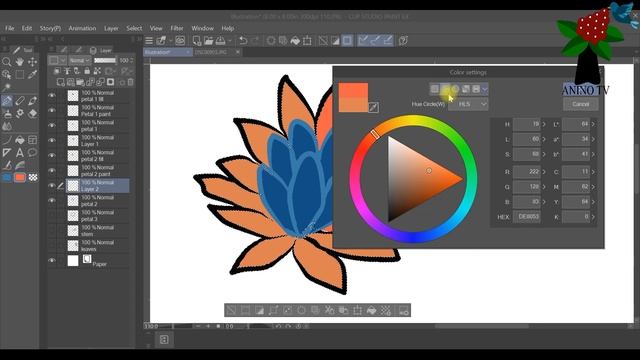The image size is (640, 360).
Task: Select the leaves layer row
Action: click(x=98, y=246)
